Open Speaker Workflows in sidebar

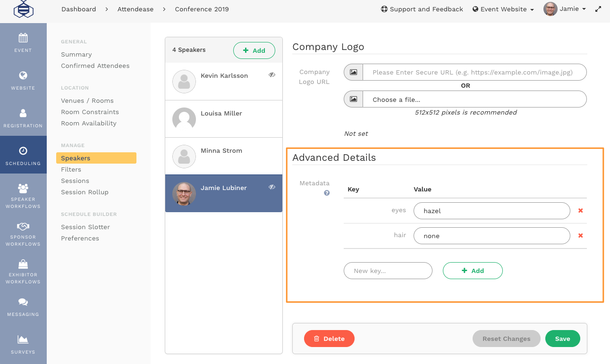(x=23, y=195)
